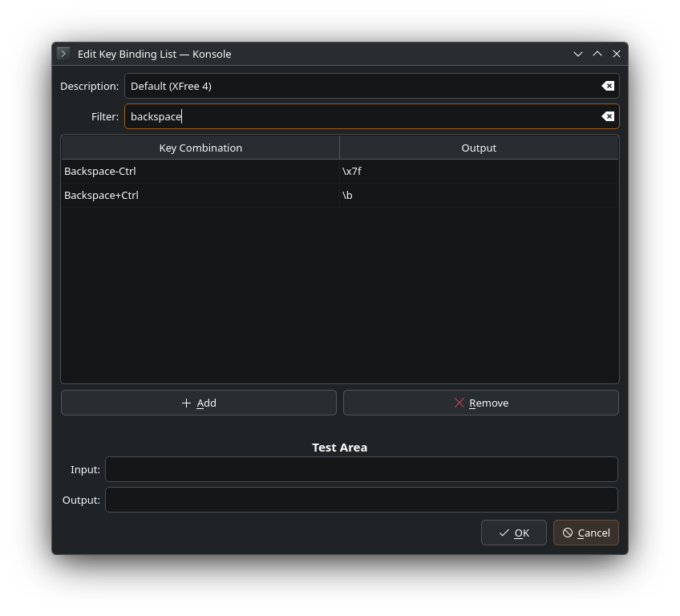Viewport: 680px width, 616px height.
Task: Click the \x7f output cell
Action: pyautogui.click(x=479, y=171)
